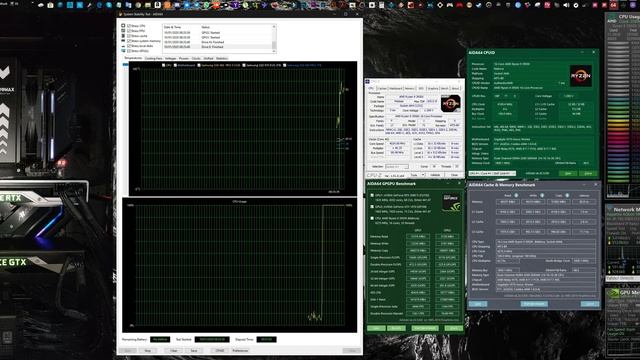
Task: Click the info icon next to the Write column header
Action: pyautogui.click(x=542, y=196)
